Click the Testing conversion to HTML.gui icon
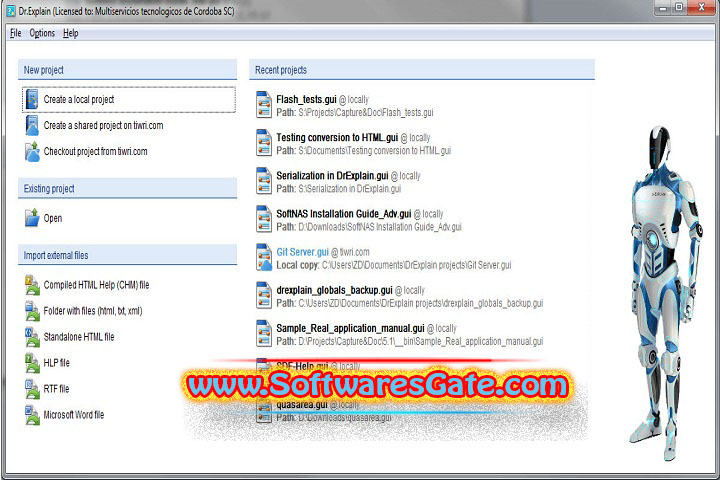 pyautogui.click(x=264, y=143)
